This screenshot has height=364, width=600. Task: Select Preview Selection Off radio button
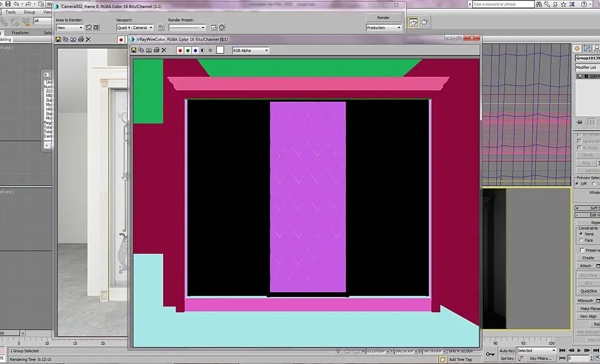(577, 184)
